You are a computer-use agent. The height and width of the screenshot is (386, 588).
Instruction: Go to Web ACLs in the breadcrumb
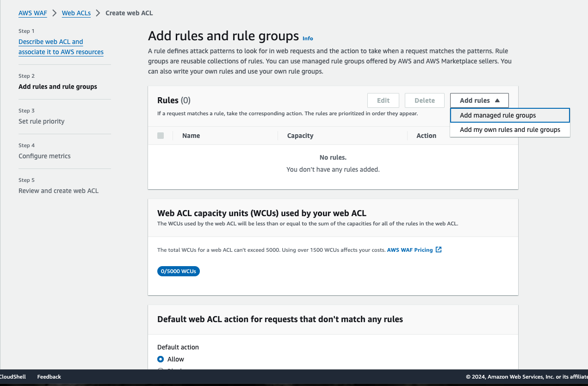[76, 13]
